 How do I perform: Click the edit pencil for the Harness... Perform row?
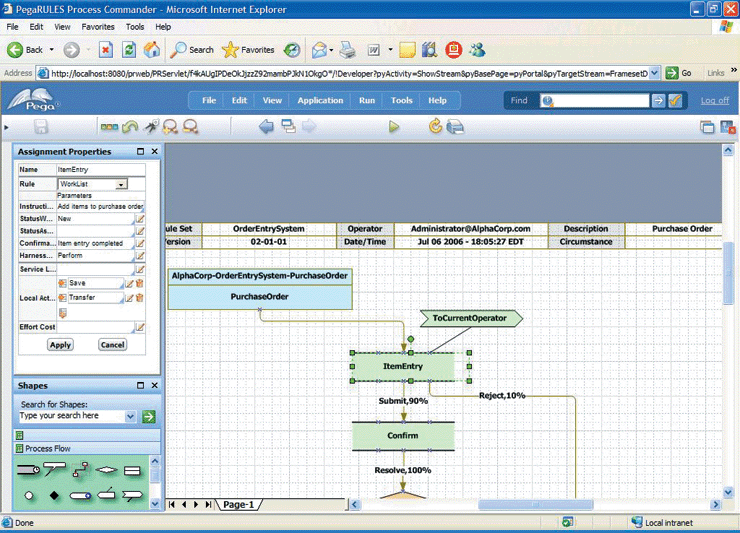coord(140,255)
